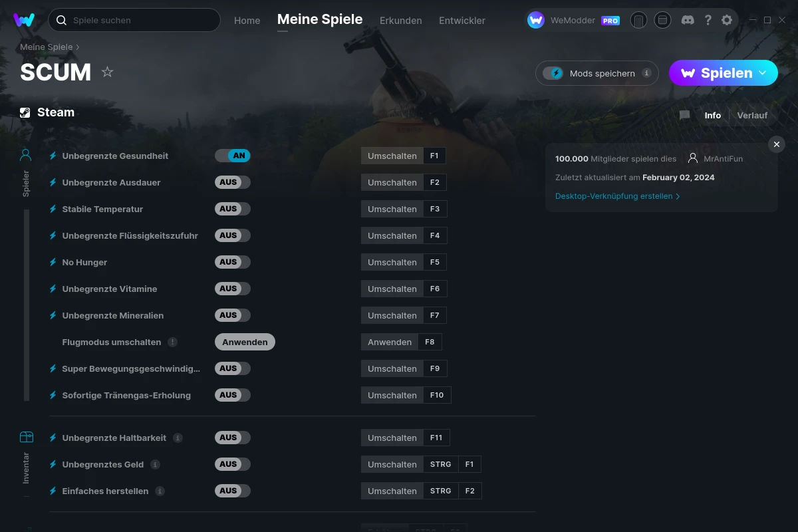Favorite SCUM using the star icon
The image size is (798, 532).
[107, 72]
